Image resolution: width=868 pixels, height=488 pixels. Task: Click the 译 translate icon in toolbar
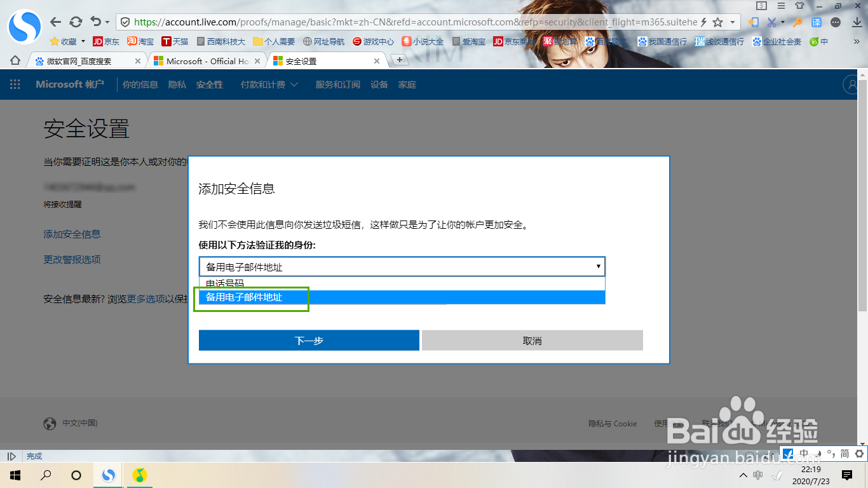(817, 22)
